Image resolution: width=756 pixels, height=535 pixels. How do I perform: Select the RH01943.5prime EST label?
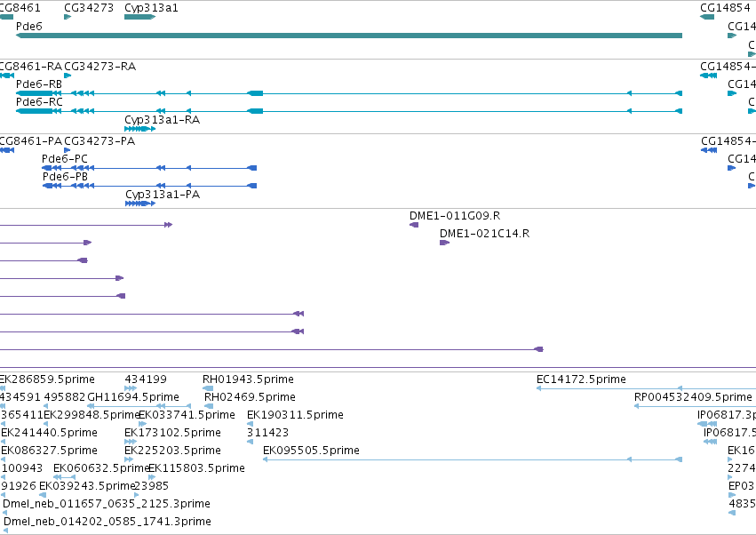248,379
